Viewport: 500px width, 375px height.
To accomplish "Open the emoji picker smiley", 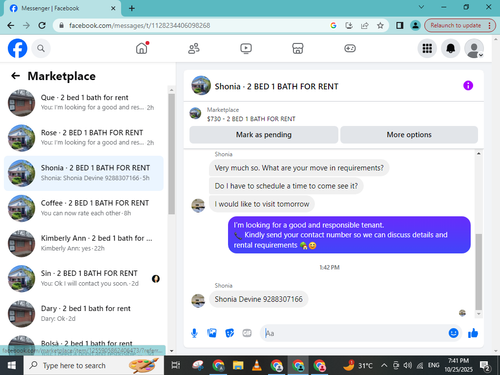I will [453, 333].
